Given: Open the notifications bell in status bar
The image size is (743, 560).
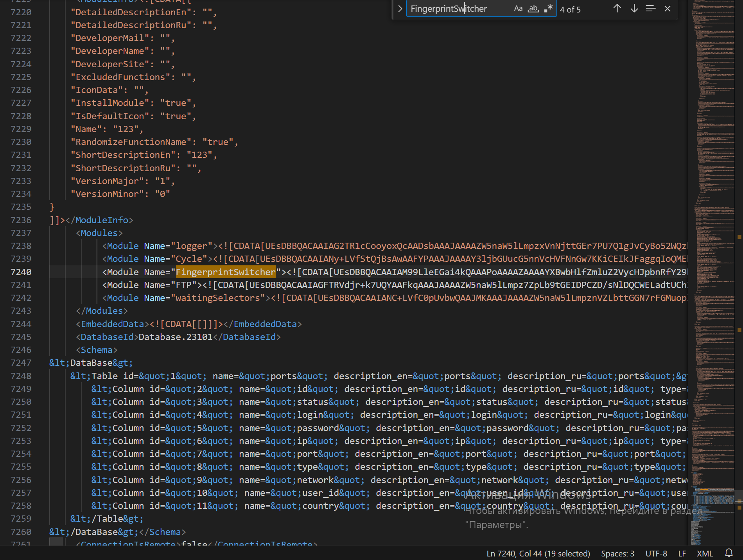Looking at the screenshot, I should pyautogui.click(x=729, y=553).
